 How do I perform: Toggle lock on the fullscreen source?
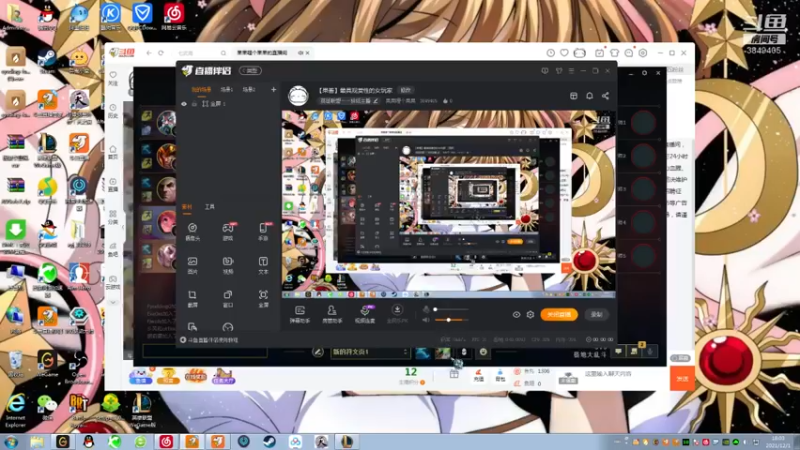coord(194,104)
